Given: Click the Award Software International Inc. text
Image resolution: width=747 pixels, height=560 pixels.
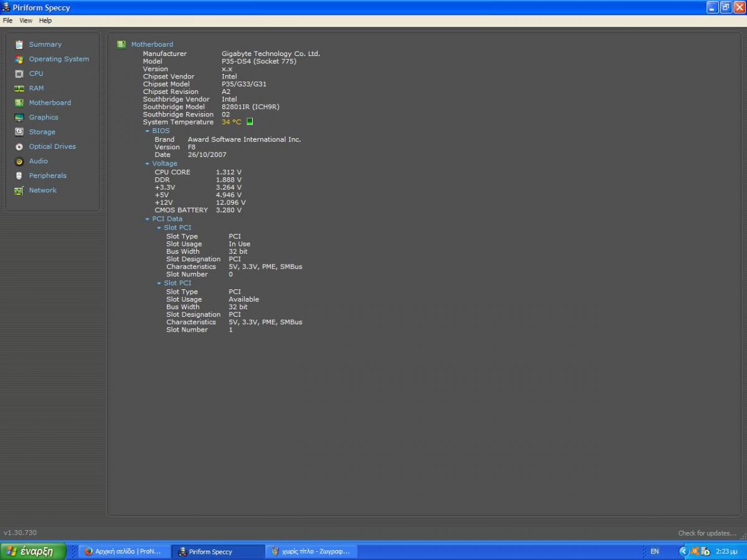Looking at the screenshot, I should [x=245, y=139].
